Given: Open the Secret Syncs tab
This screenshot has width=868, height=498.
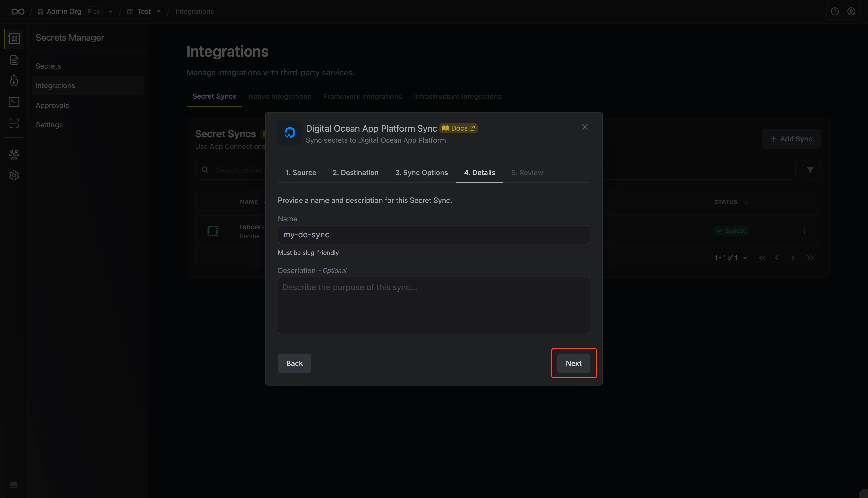Looking at the screenshot, I should pos(214,96).
